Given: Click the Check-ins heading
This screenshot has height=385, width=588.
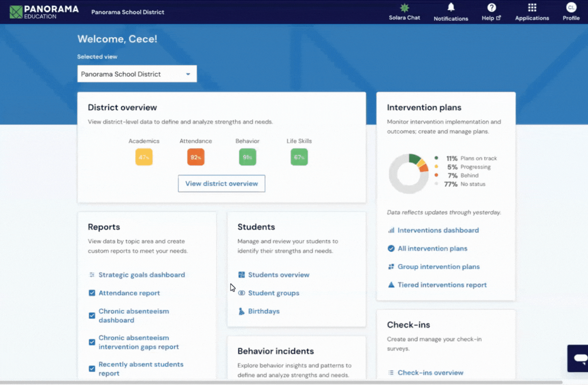Looking at the screenshot, I should [x=408, y=325].
